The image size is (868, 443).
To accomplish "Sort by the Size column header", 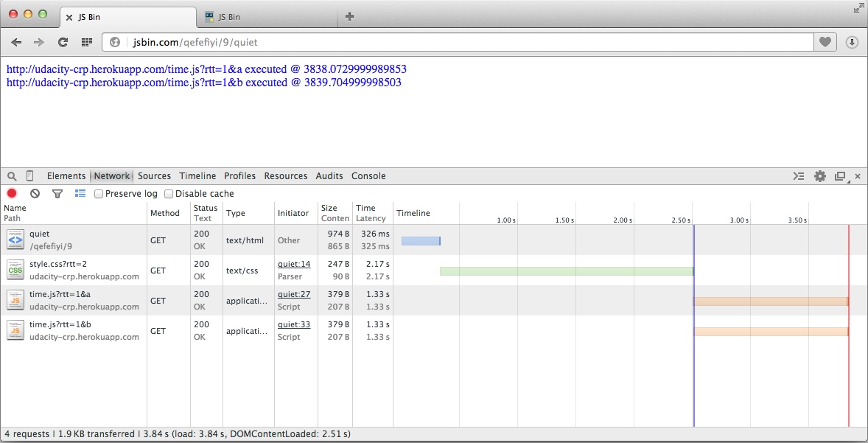I will [335, 213].
